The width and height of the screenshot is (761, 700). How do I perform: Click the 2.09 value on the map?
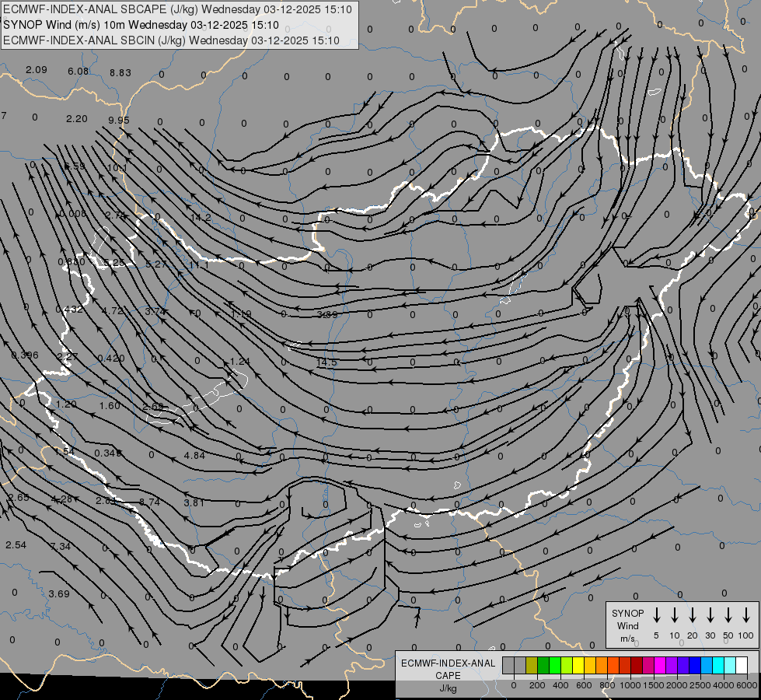(37, 69)
